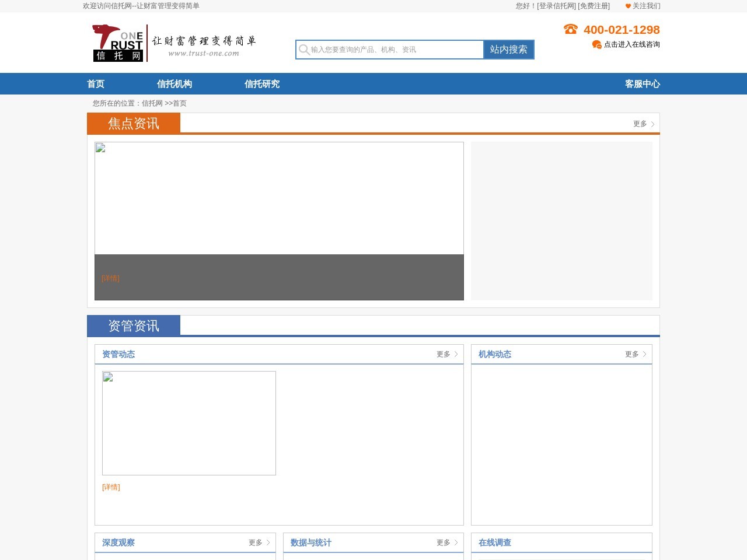
Task: Click the welcome text 欢迎访问信托网--让财富管理变得简单
Action: (x=141, y=6)
